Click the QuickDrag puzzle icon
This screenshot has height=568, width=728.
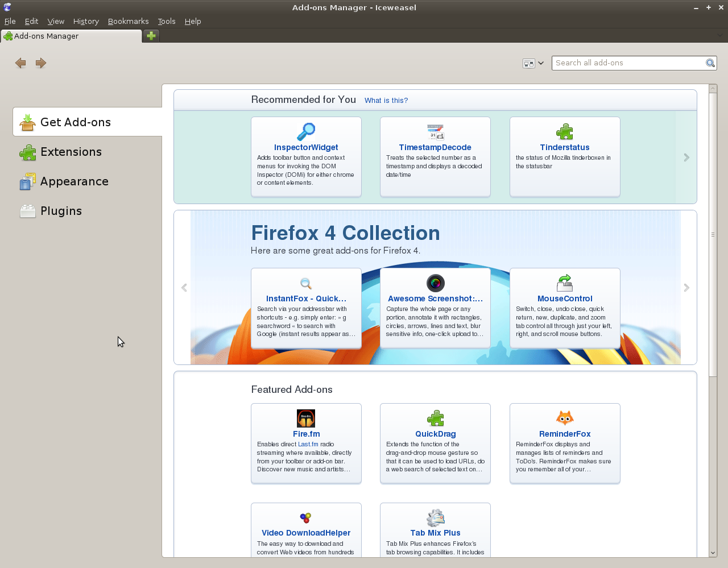[x=435, y=418]
